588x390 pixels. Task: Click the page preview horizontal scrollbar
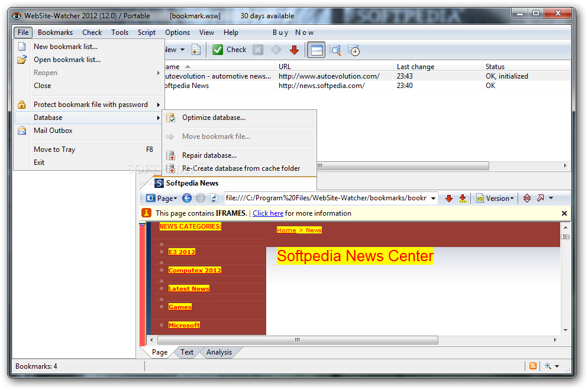pos(298,340)
